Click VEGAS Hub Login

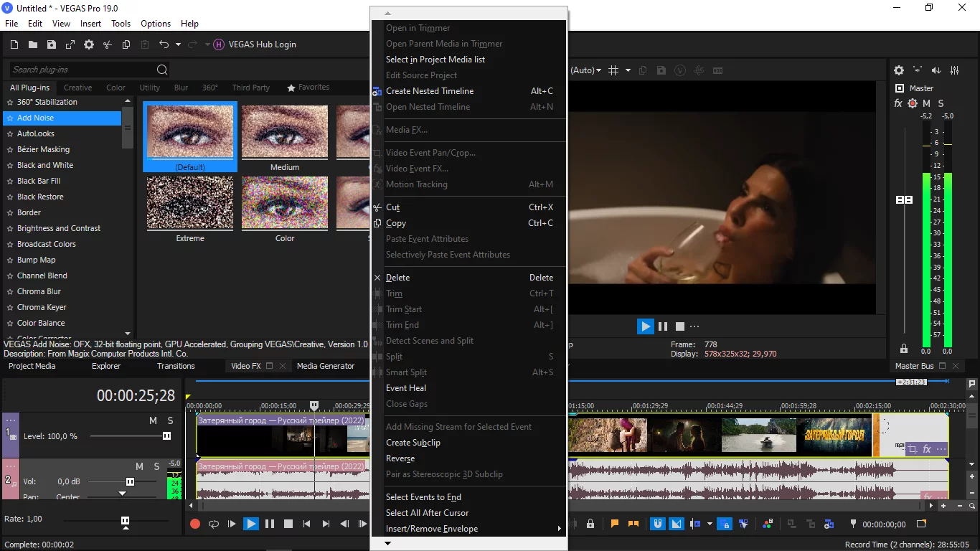pos(262,44)
